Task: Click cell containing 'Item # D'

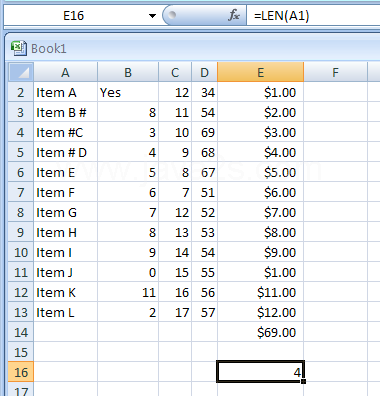Action: pos(65,152)
